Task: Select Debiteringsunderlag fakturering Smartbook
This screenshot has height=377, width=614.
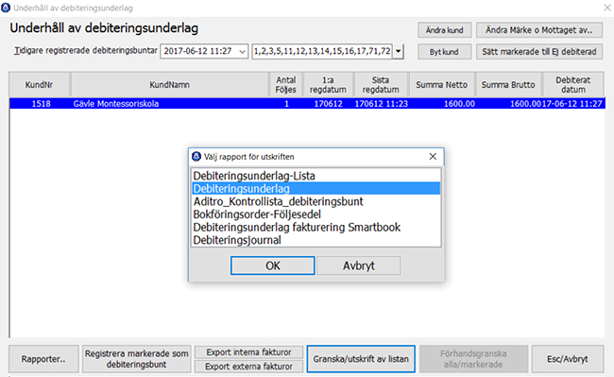Action: [316, 227]
